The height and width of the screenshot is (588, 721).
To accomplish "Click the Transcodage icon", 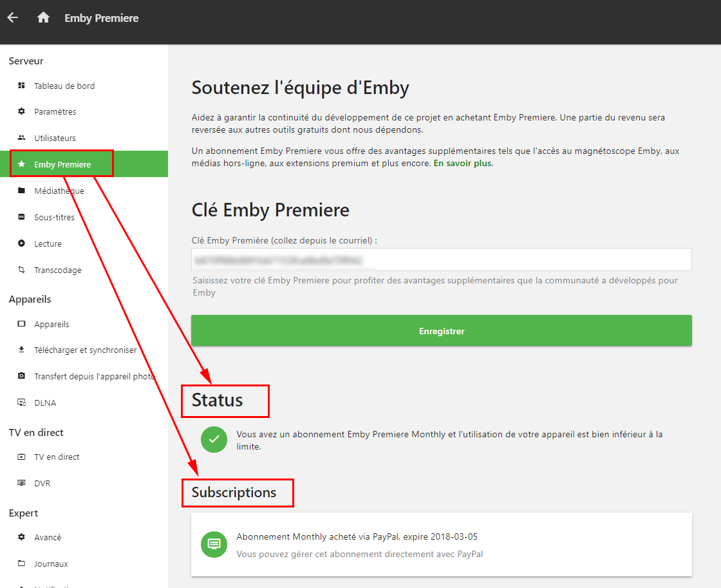I will [x=21, y=270].
